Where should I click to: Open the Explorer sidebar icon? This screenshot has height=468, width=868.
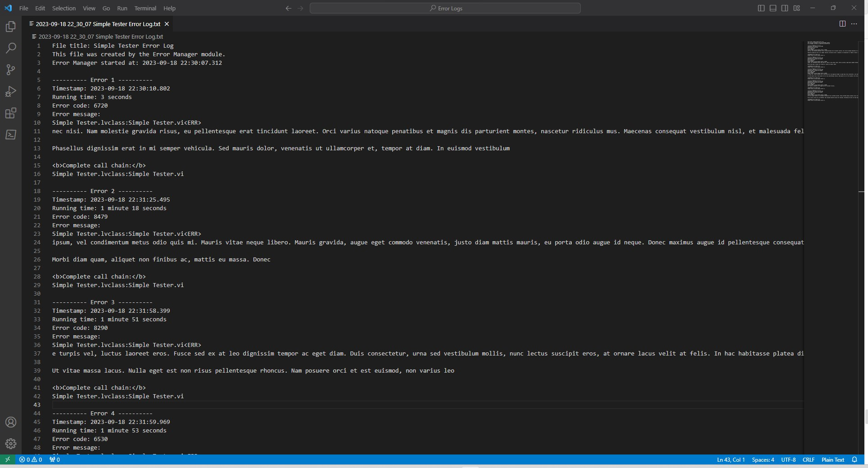tap(10, 27)
